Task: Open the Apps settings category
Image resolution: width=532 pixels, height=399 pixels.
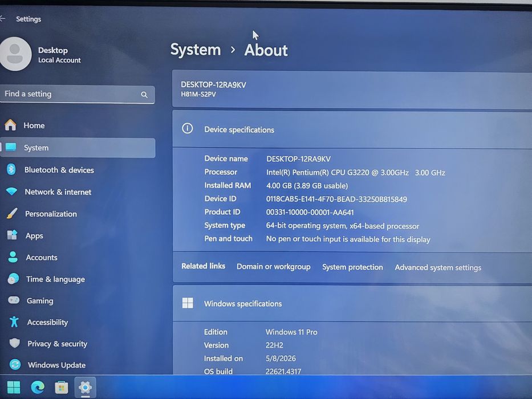Action: (x=78, y=235)
